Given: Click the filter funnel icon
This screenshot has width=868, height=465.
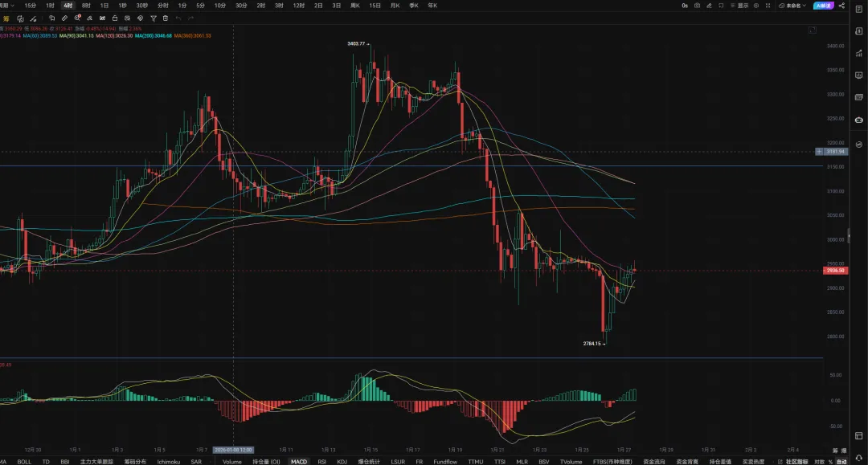Looking at the screenshot, I should (x=153, y=18).
